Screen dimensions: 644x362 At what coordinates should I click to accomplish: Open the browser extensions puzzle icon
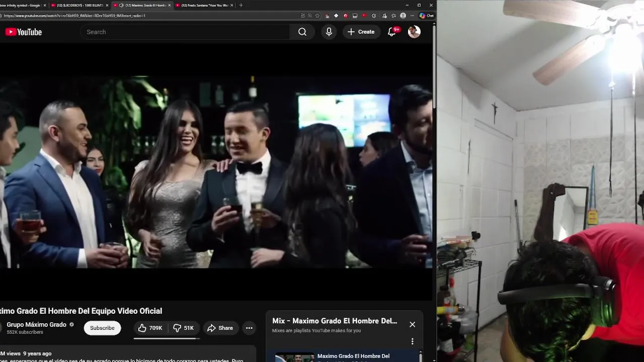[373, 16]
